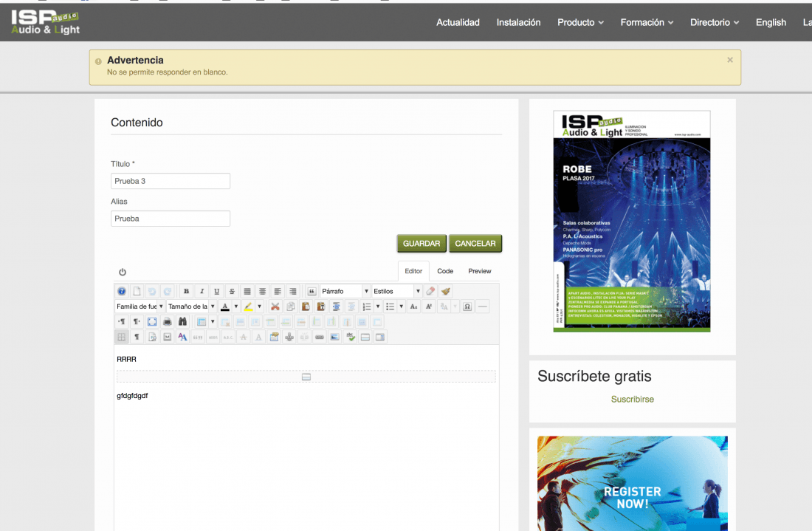Switch to the Code tab
Viewport: 812px width, 531px height.
445,271
